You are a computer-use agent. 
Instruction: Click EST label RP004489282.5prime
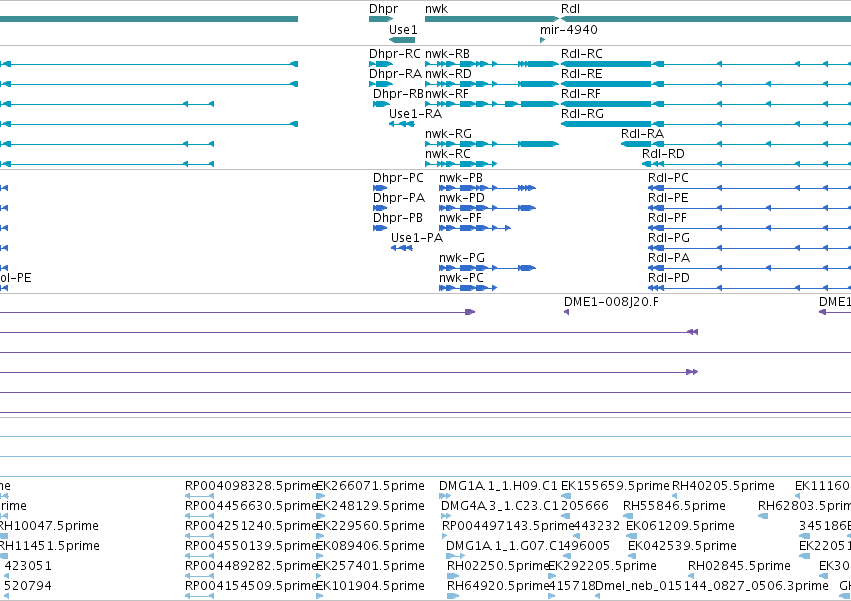point(251,567)
